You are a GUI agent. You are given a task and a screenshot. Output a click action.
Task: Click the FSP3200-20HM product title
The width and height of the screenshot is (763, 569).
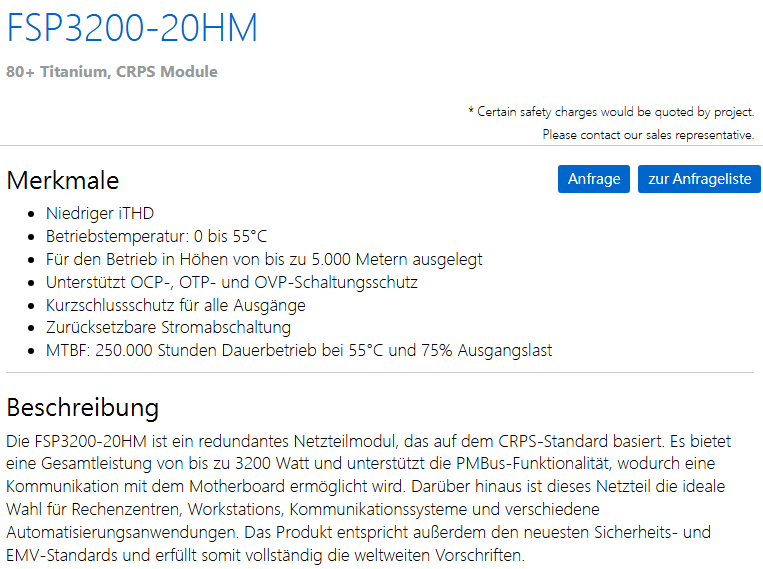[132, 28]
